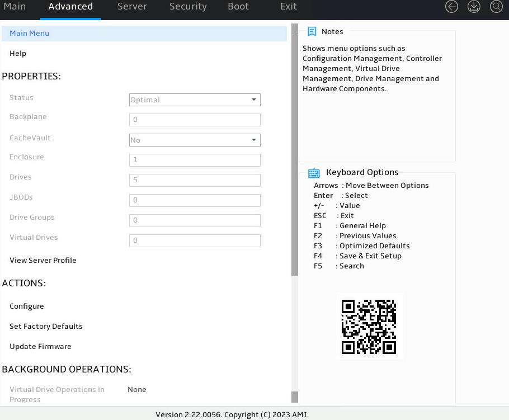
Task: Click the Notes panel icon
Action: 312,31
